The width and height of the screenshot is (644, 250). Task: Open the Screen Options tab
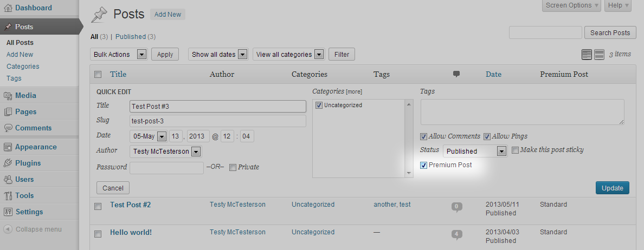[571, 5]
